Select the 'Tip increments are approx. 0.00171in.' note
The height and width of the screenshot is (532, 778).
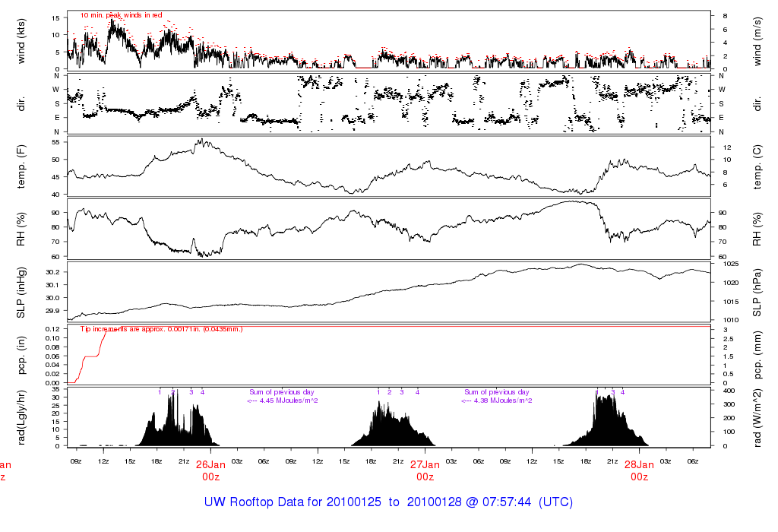[x=141, y=329]
